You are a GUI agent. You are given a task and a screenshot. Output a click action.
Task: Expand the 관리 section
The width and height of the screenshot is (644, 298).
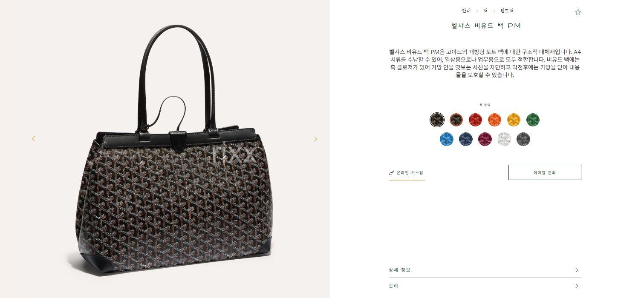pos(485,286)
